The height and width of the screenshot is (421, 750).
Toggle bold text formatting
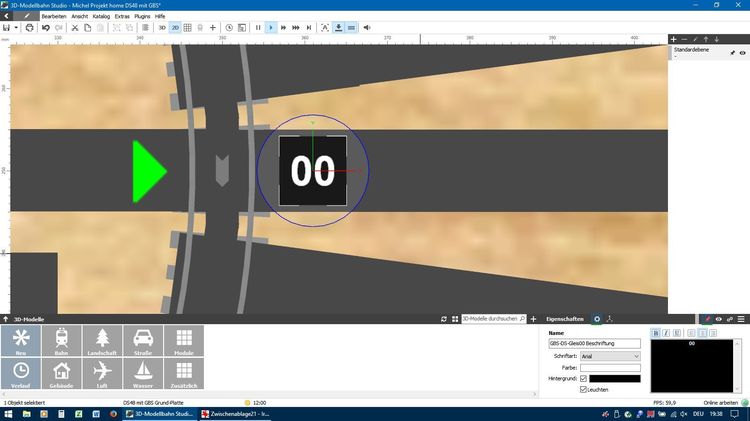tap(656, 333)
